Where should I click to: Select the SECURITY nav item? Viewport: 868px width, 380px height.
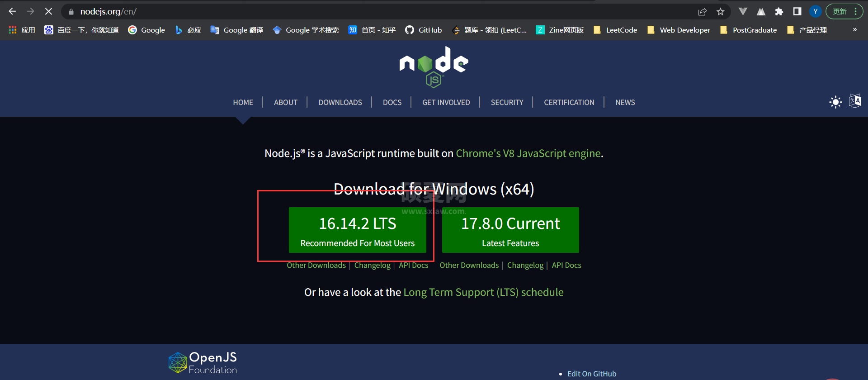pos(507,103)
